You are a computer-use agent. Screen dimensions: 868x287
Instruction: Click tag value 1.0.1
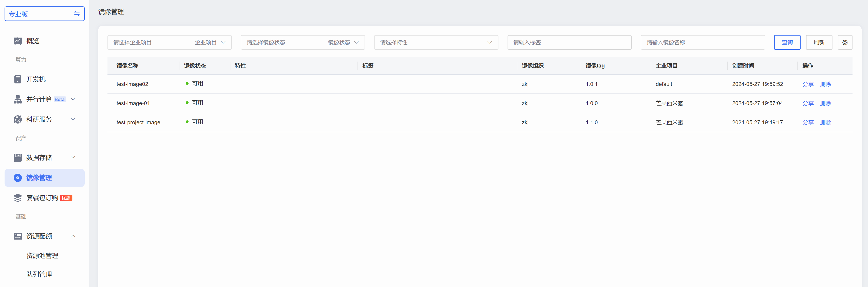592,84
